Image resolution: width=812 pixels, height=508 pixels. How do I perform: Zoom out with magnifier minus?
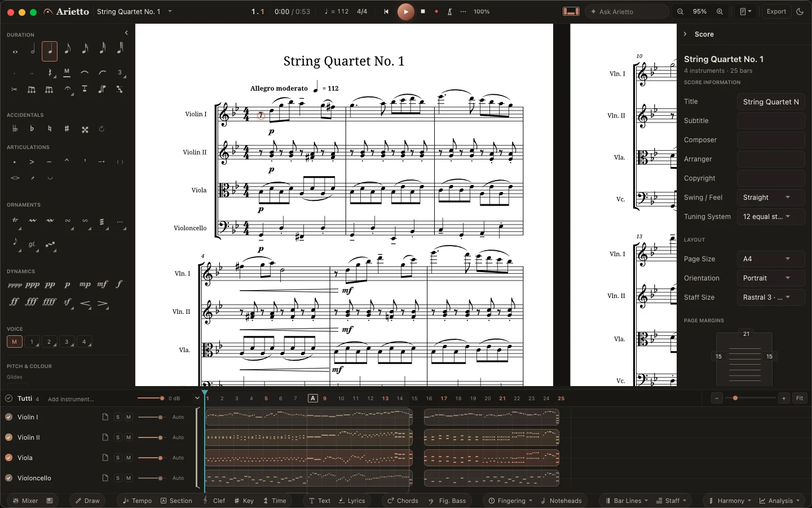(681, 11)
